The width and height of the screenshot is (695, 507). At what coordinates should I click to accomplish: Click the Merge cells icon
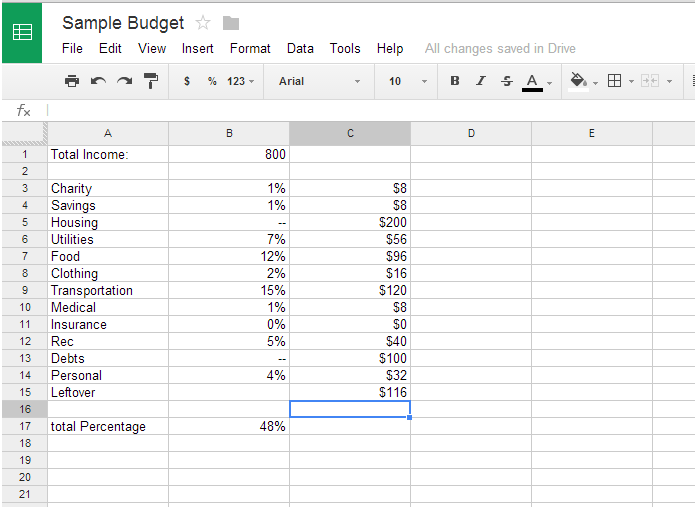(650, 81)
